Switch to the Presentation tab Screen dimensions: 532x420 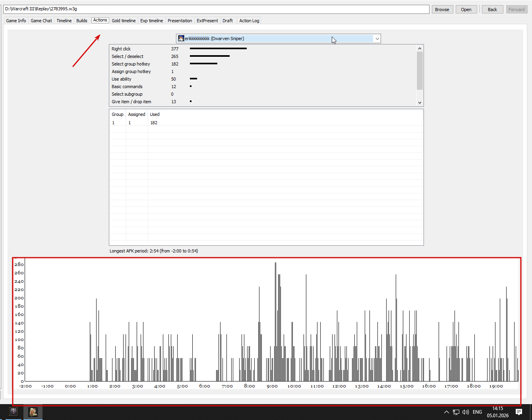(x=180, y=21)
